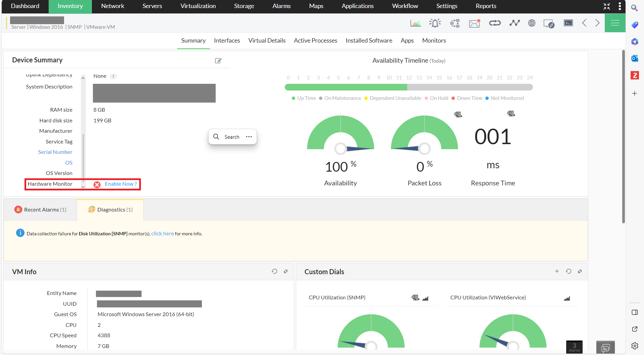Click the Availability Timeline green uptime bar
The width and height of the screenshot is (644, 355).
click(x=345, y=87)
